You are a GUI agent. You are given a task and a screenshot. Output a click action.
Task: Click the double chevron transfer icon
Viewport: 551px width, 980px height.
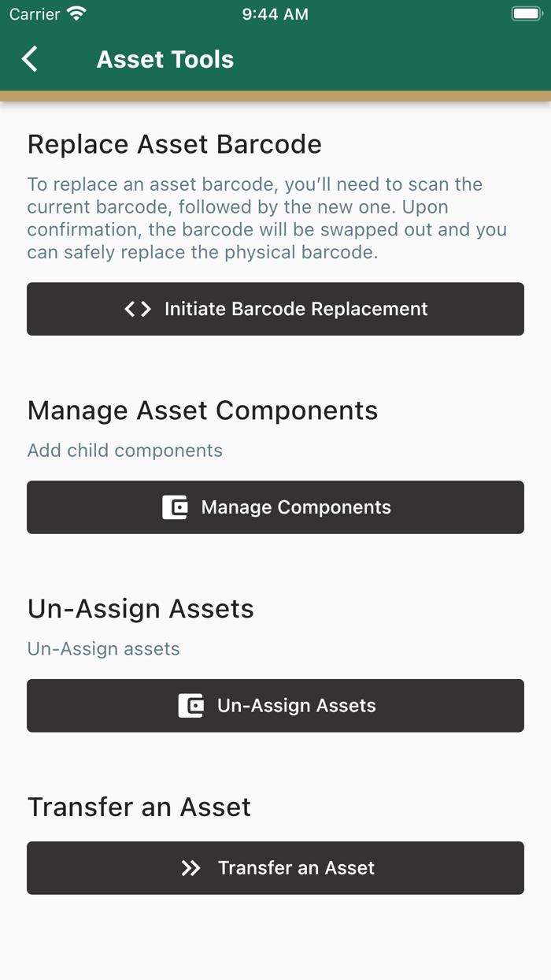point(190,868)
